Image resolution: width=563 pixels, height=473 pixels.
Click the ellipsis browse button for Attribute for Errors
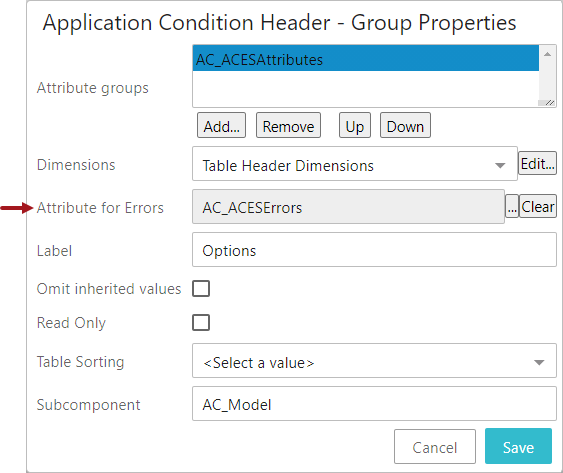click(512, 207)
